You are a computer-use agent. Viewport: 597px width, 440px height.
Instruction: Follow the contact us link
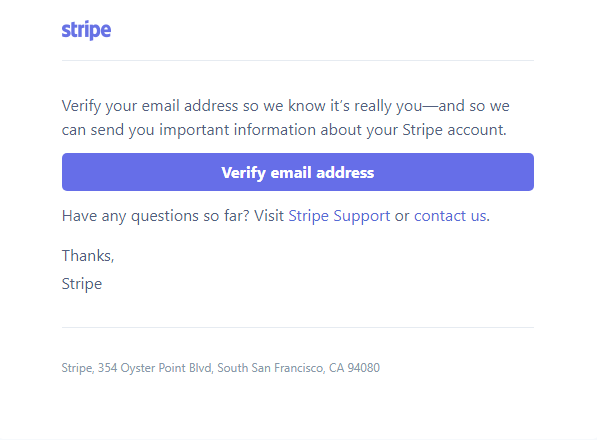tap(450, 216)
